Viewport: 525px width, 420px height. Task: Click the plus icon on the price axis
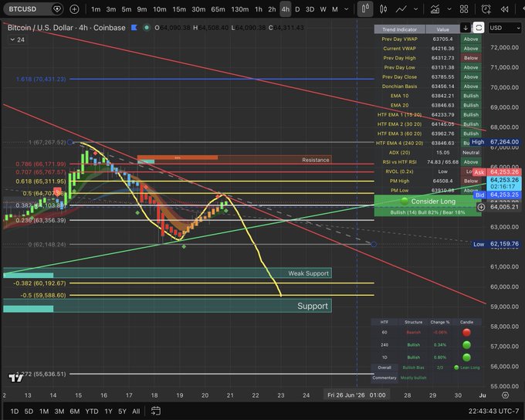pyautogui.click(x=481, y=207)
